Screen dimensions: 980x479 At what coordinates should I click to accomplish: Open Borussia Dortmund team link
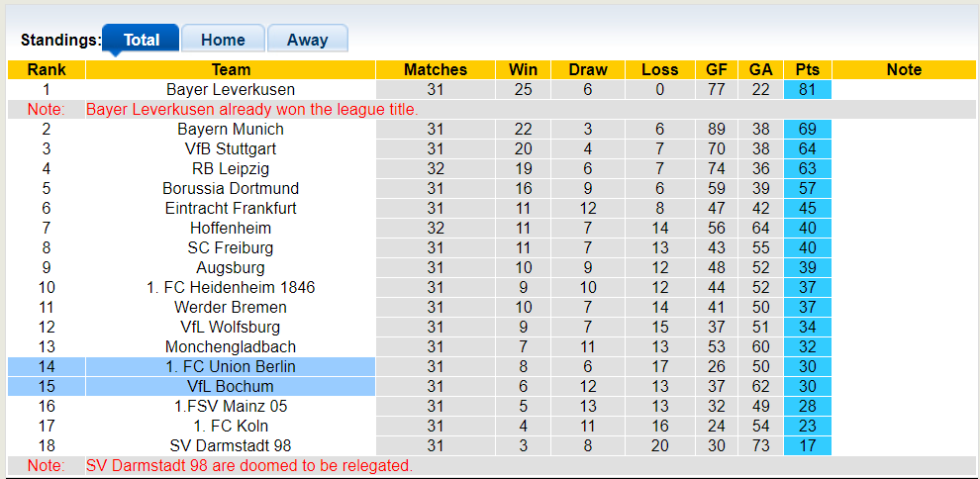click(x=231, y=188)
